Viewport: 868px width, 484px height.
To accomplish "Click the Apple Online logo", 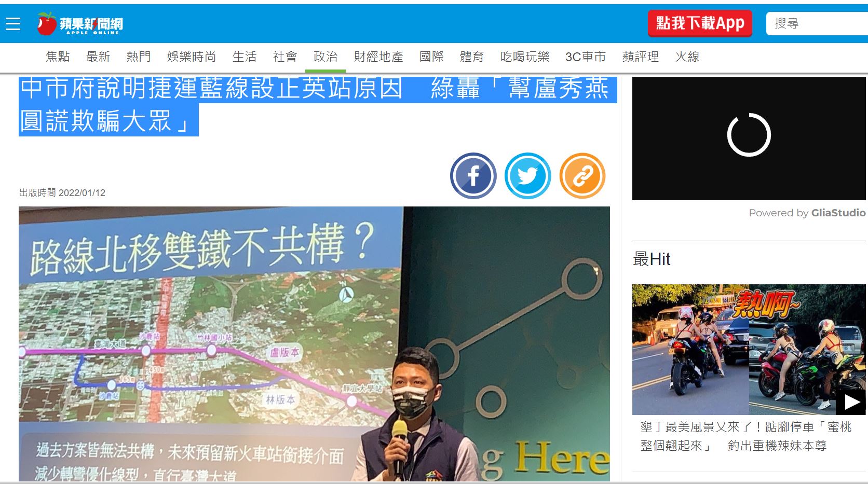I will point(80,24).
